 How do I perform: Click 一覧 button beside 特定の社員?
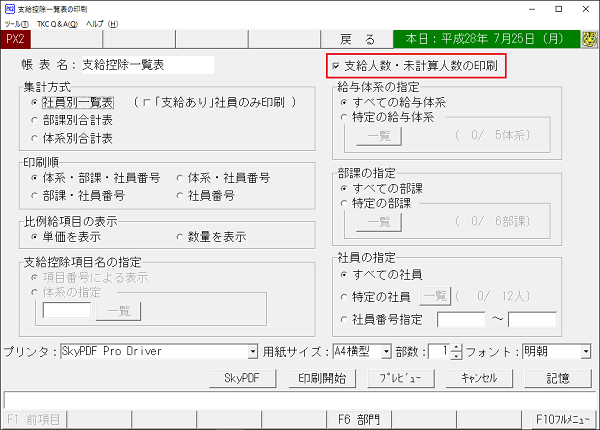435,296
